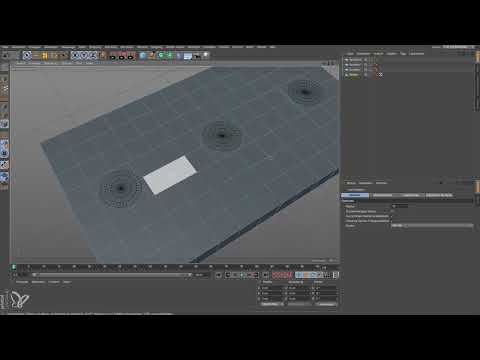Select the second Attribute Manager tab
Image resolution: width=480 pixels, height=360 pixels.
click(x=383, y=195)
